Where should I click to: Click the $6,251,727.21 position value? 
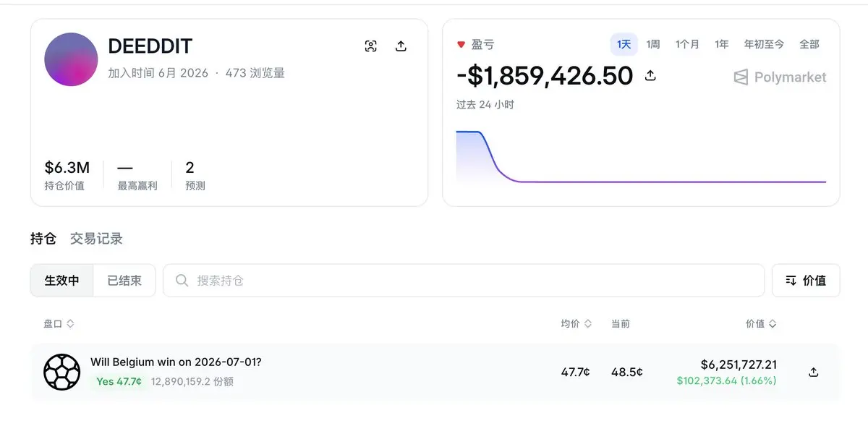point(739,365)
